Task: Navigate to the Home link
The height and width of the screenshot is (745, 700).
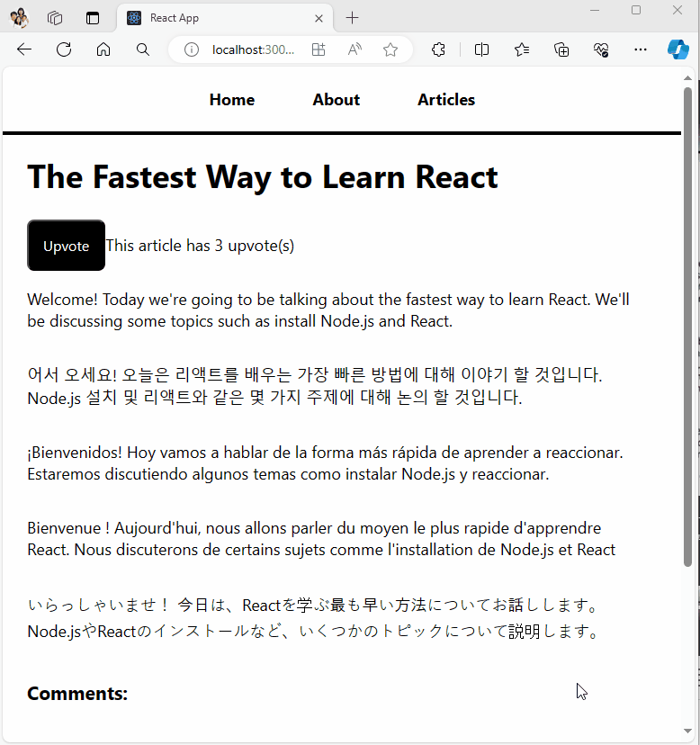Action: [232, 100]
